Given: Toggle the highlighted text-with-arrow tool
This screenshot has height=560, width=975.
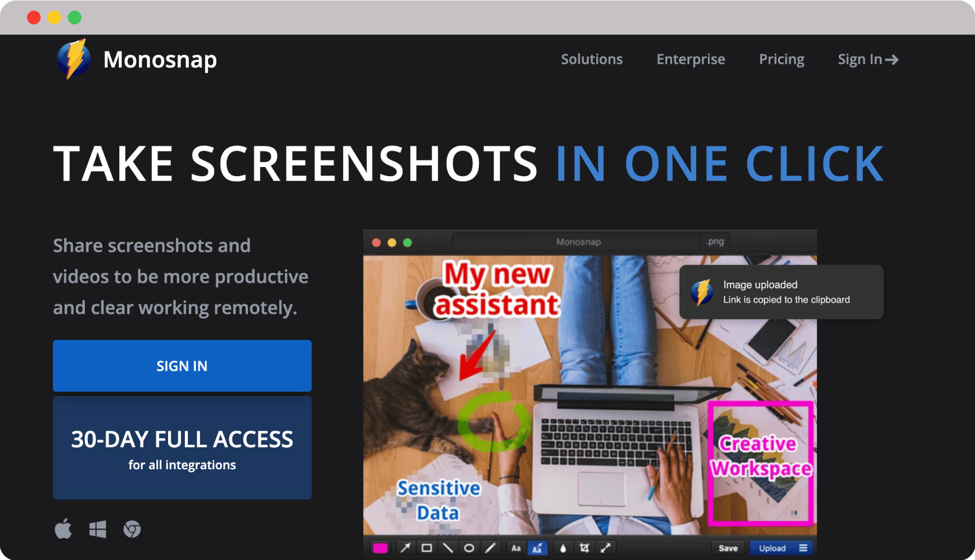Looking at the screenshot, I should pyautogui.click(x=537, y=548).
